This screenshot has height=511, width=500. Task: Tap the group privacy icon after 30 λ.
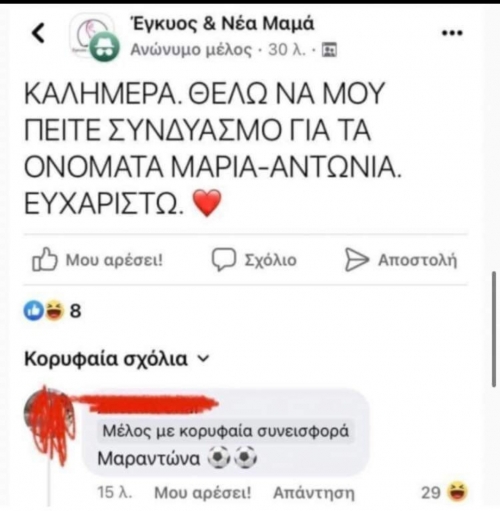coord(329,50)
